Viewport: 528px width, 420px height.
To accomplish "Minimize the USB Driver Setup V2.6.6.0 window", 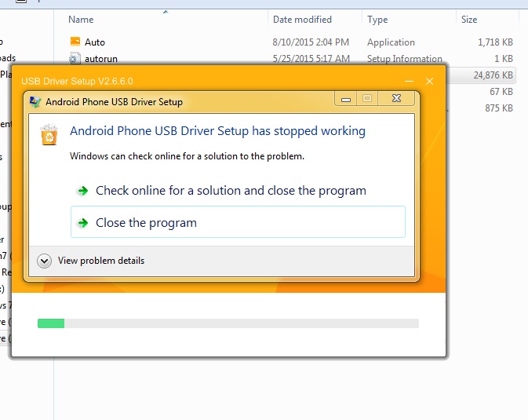I will [409, 81].
